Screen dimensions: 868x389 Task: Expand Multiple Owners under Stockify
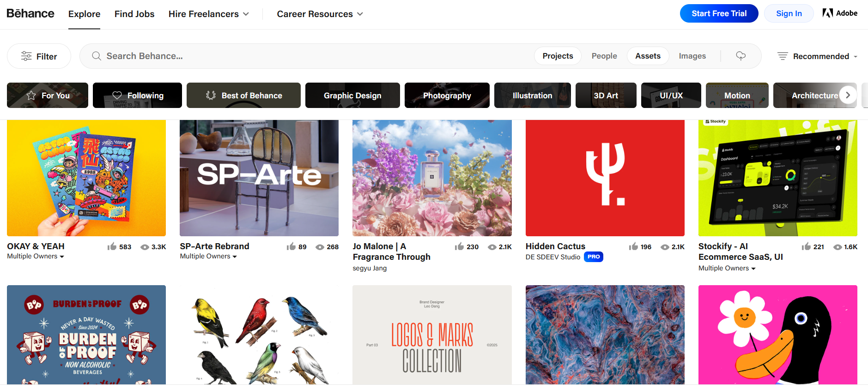[x=727, y=268]
